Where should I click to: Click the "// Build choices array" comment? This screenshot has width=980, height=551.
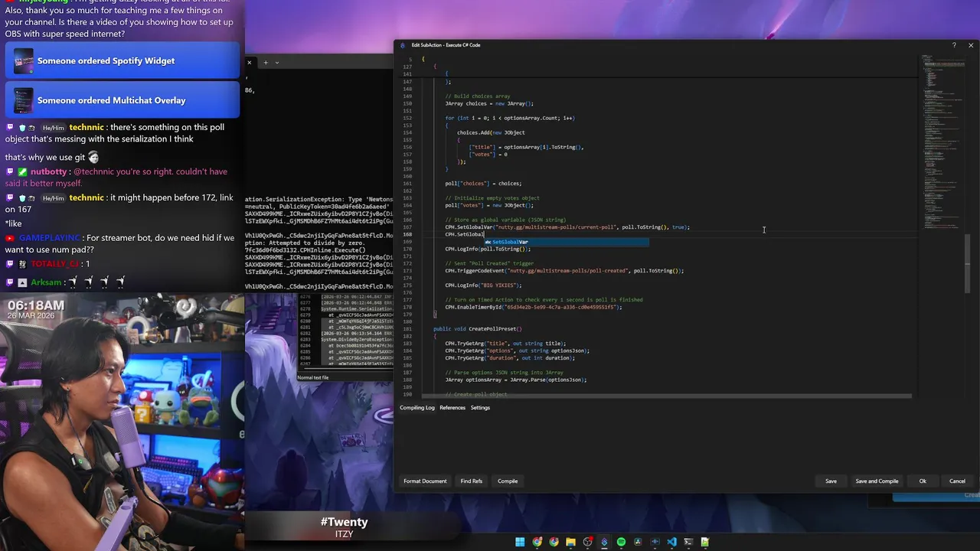click(x=478, y=96)
